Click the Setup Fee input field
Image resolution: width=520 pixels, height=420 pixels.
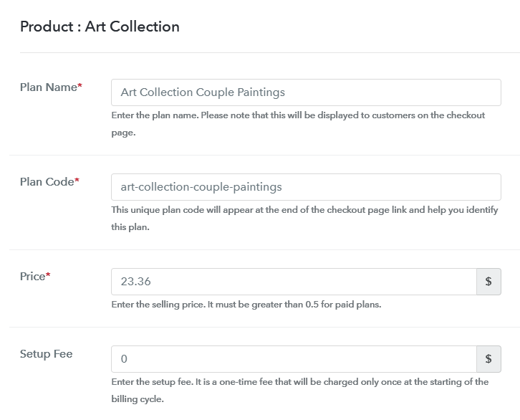pyautogui.click(x=294, y=359)
